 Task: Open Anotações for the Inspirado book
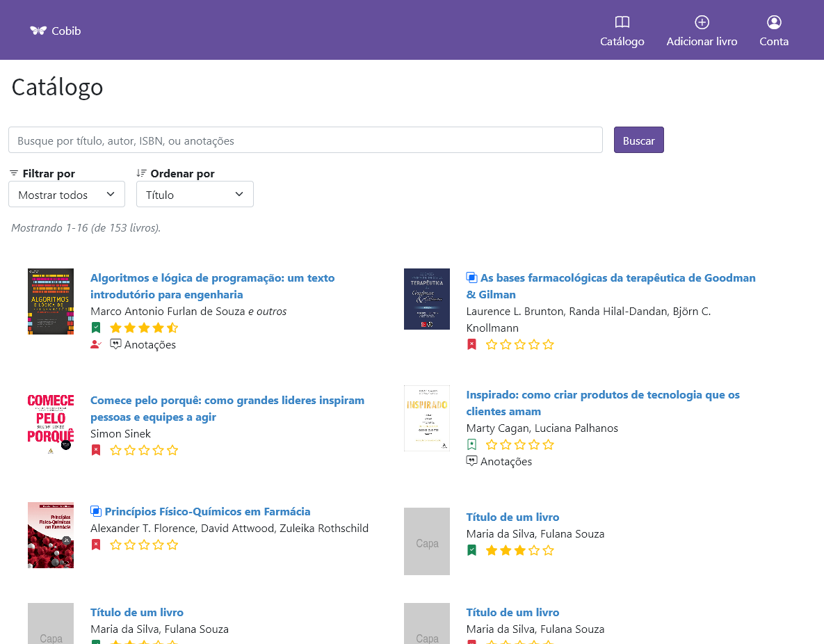pos(499,461)
